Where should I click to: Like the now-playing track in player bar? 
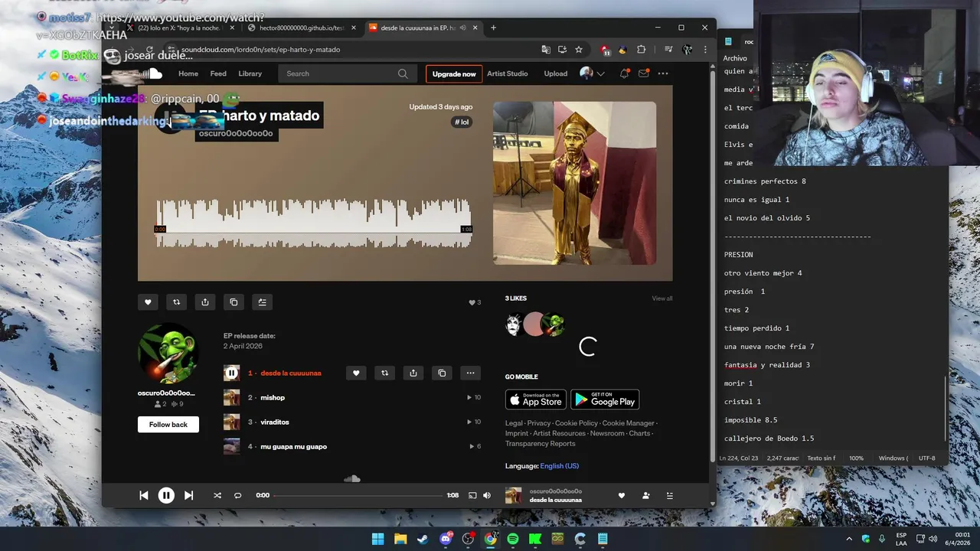(x=622, y=495)
